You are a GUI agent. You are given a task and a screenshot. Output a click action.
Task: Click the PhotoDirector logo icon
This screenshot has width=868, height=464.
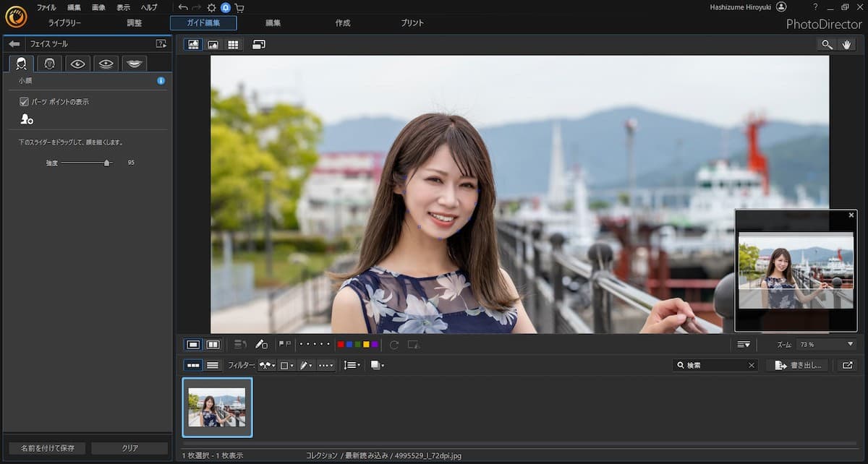[15, 16]
